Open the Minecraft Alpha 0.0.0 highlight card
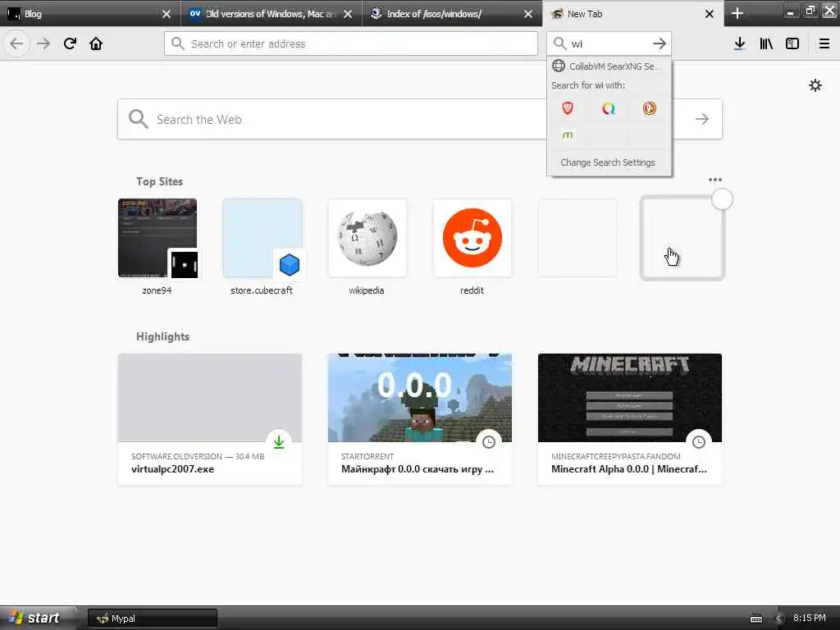The image size is (840, 630). (629, 419)
